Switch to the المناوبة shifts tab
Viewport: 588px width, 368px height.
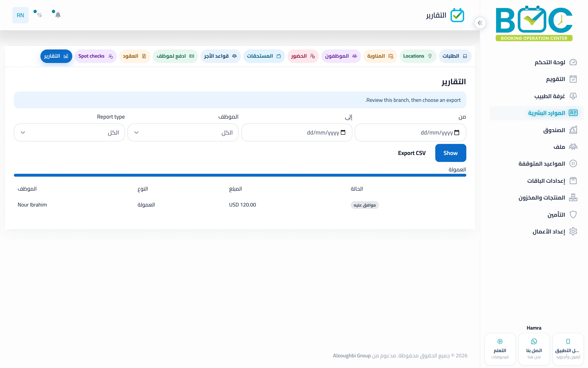[380, 56]
